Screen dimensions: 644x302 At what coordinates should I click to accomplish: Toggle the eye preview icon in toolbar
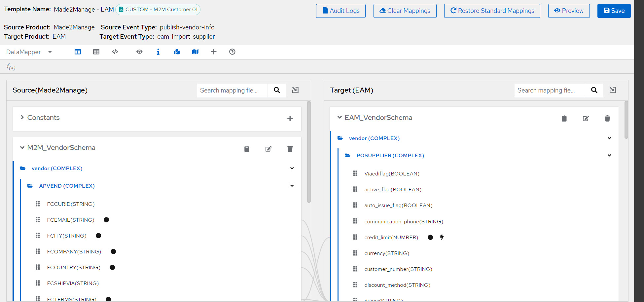pos(139,52)
